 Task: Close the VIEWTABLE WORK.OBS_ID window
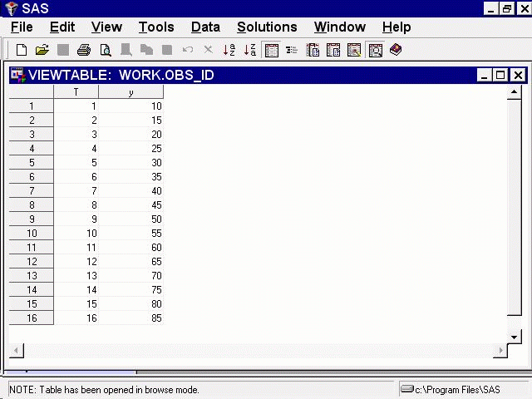pyautogui.click(x=518, y=75)
